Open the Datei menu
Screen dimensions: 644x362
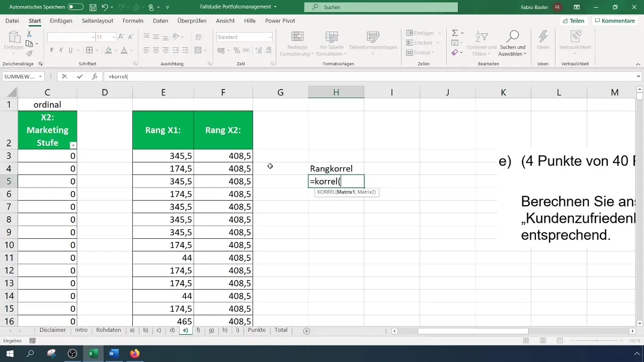point(12,21)
